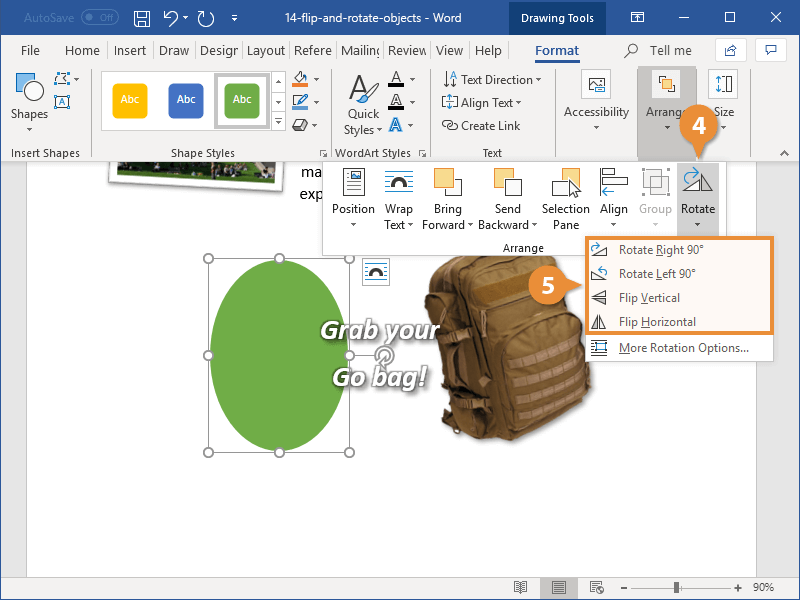Click Create Link button
The image size is (800, 600).
pos(481,126)
